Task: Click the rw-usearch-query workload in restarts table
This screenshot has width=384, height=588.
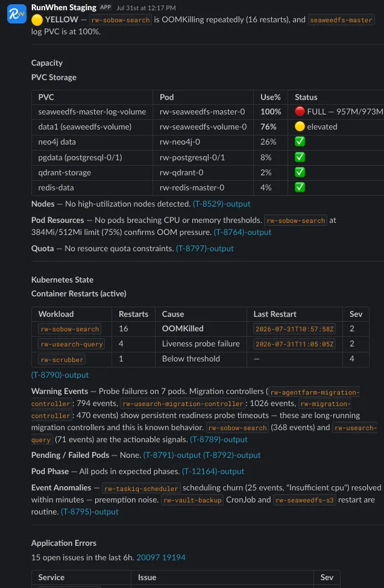Action: coord(71,344)
